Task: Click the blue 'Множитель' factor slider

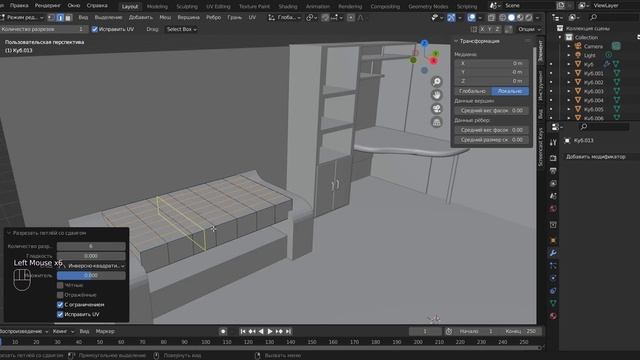Action: click(91, 276)
